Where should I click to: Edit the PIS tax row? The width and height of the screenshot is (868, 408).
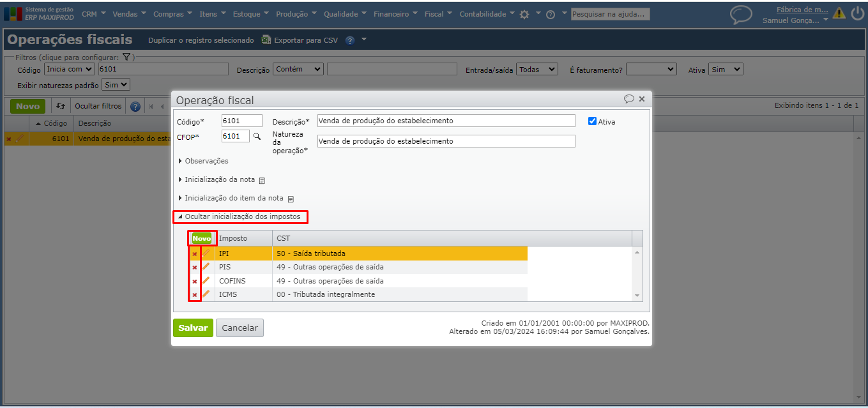coord(206,267)
